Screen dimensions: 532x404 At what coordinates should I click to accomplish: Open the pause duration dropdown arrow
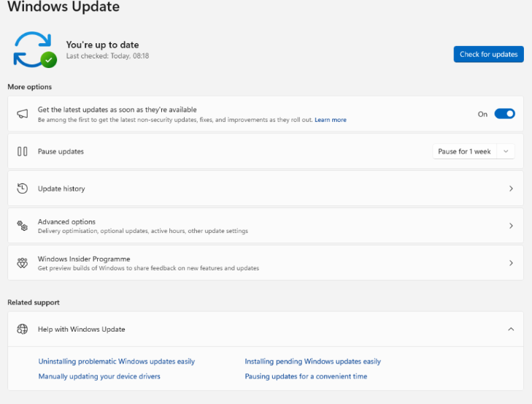(506, 151)
